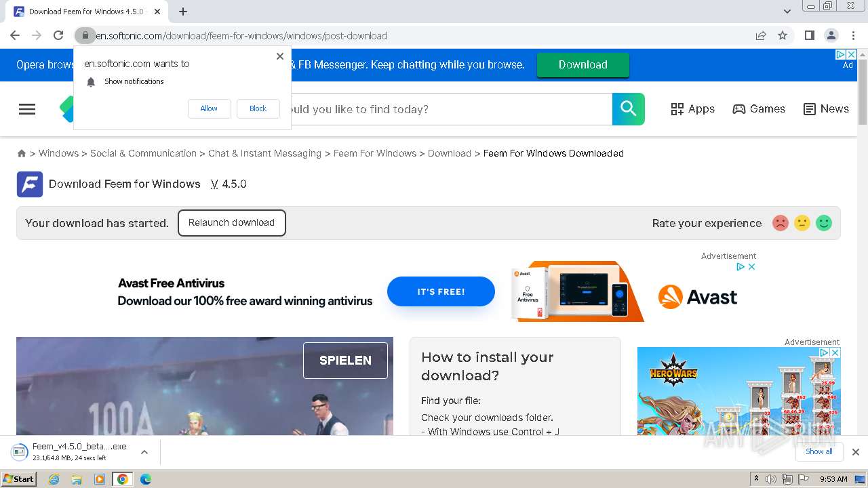
Task: Launch Internet Explorer from taskbar
Action: click(54, 479)
